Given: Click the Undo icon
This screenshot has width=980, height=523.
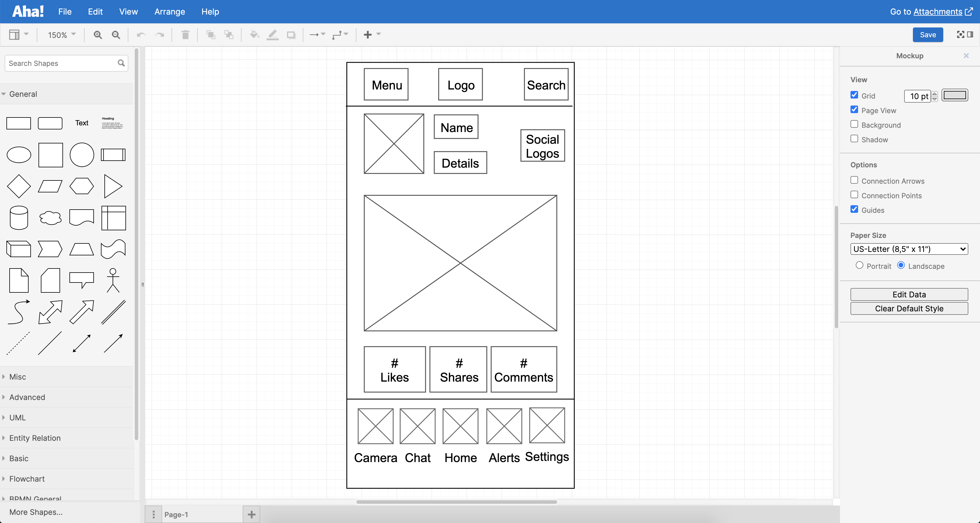Looking at the screenshot, I should (x=141, y=35).
